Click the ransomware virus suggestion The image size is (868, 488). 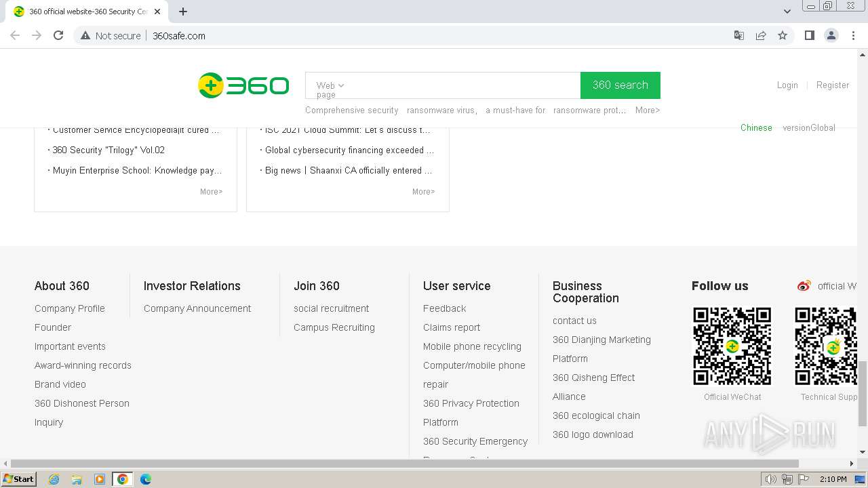(x=442, y=110)
